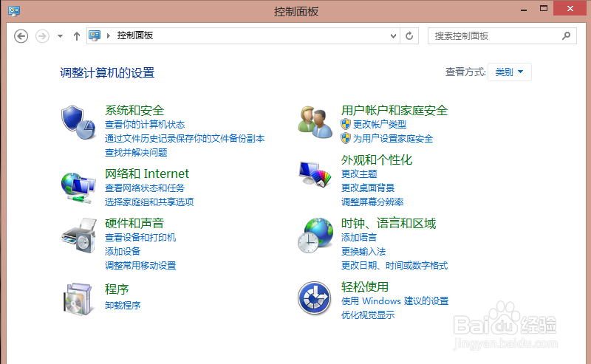Viewport: 591px width, 364px height.
Task: Open the Hardware and Sound printer icon
Action: coord(78,236)
